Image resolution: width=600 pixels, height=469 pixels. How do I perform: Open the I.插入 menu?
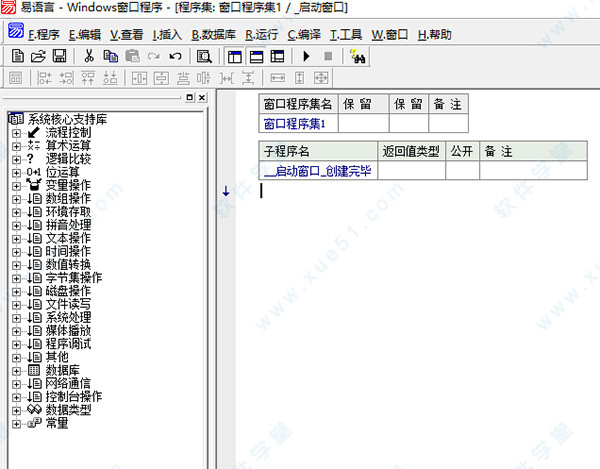[x=167, y=35]
